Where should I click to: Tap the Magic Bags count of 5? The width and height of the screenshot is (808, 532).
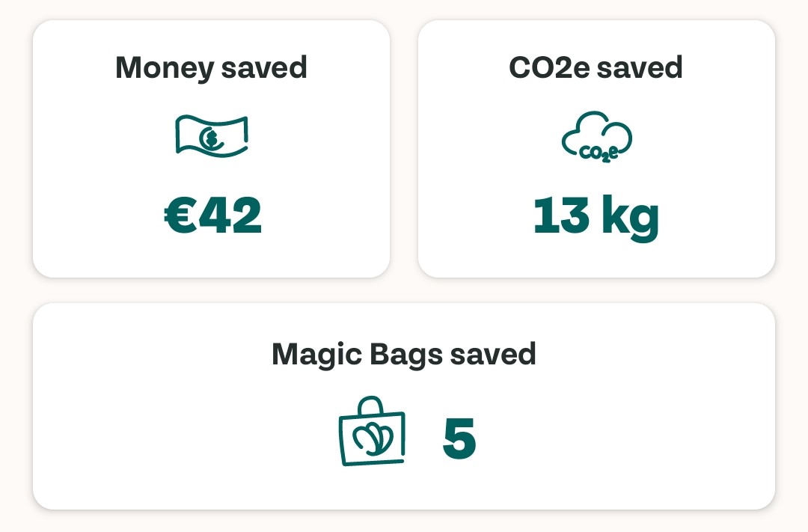(x=459, y=438)
